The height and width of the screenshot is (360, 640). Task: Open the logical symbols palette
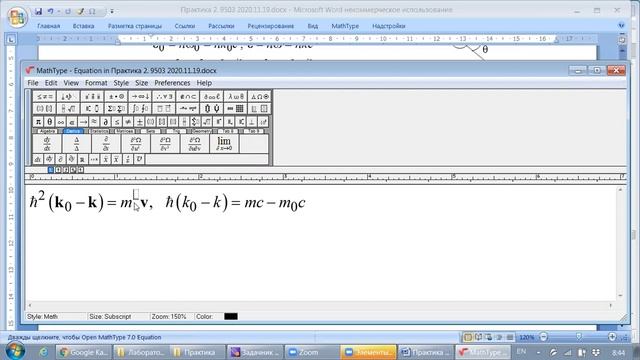164,96
